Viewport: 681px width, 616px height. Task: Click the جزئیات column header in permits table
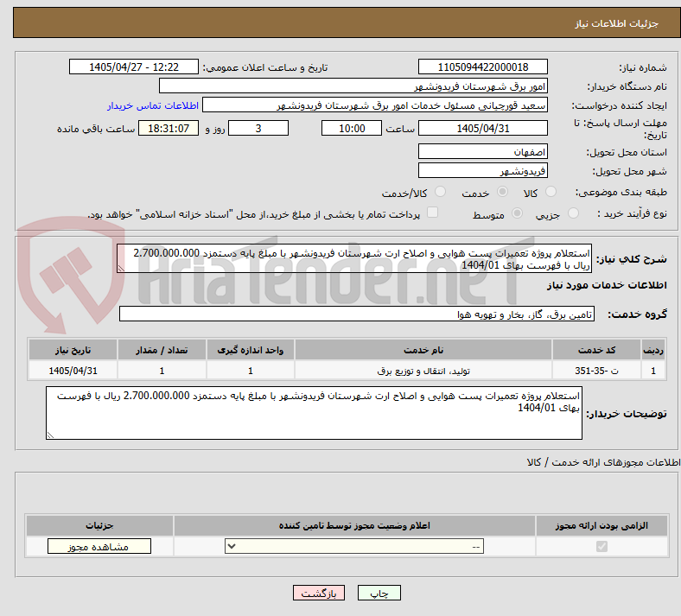tap(99, 525)
